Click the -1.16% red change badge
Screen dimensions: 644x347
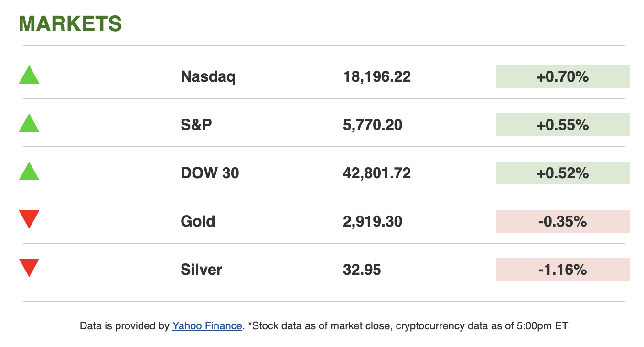[562, 270]
